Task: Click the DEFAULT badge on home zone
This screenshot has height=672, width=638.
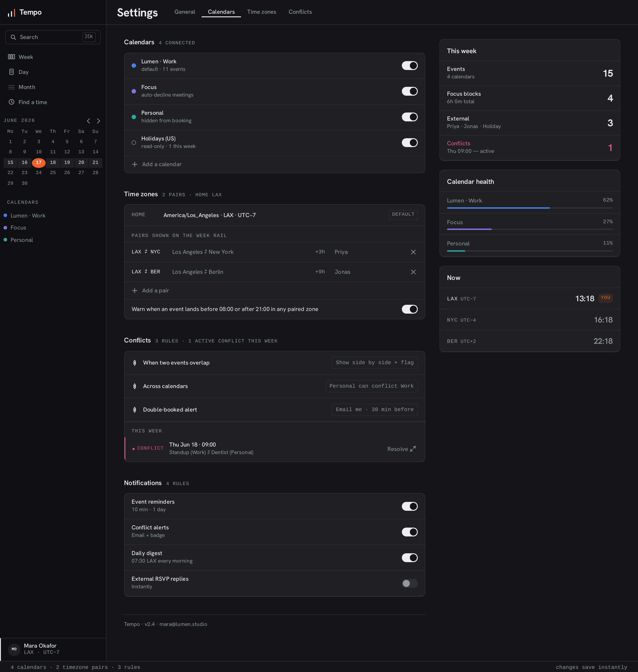Action: pos(403,215)
